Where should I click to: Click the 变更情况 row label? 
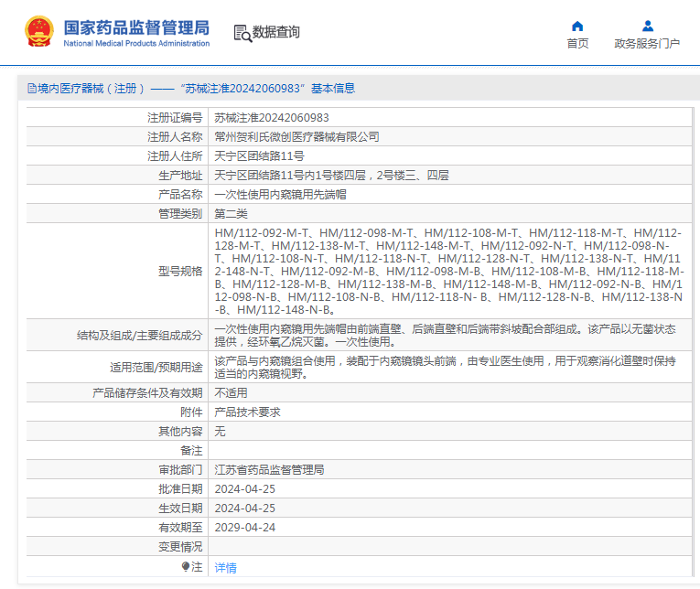point(180,547)
